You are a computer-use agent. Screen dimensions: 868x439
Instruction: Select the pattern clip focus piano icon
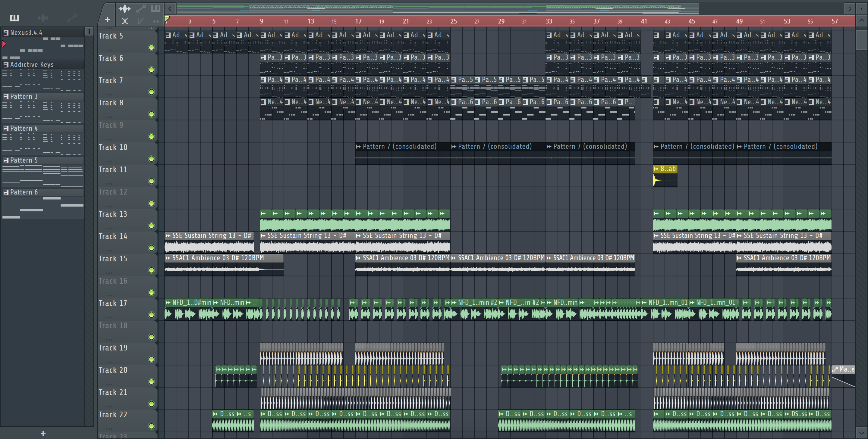coord(155,8)
